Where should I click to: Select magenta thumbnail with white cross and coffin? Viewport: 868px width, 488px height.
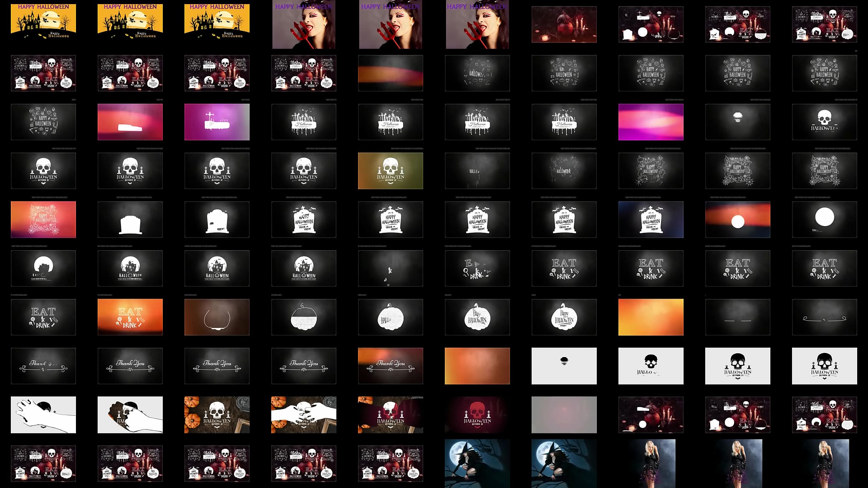(x=217, y=122)
